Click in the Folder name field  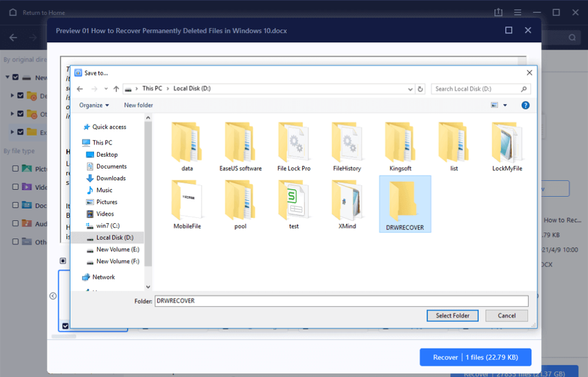point(341,301)
